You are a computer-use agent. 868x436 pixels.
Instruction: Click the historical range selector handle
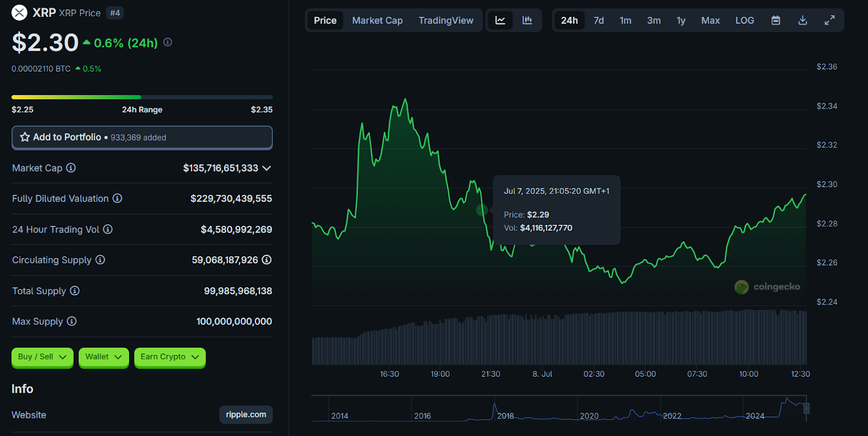807,408
